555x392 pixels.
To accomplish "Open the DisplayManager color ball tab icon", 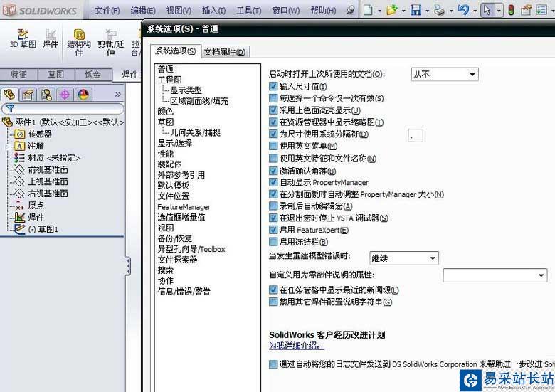I will tap(83, 95).
